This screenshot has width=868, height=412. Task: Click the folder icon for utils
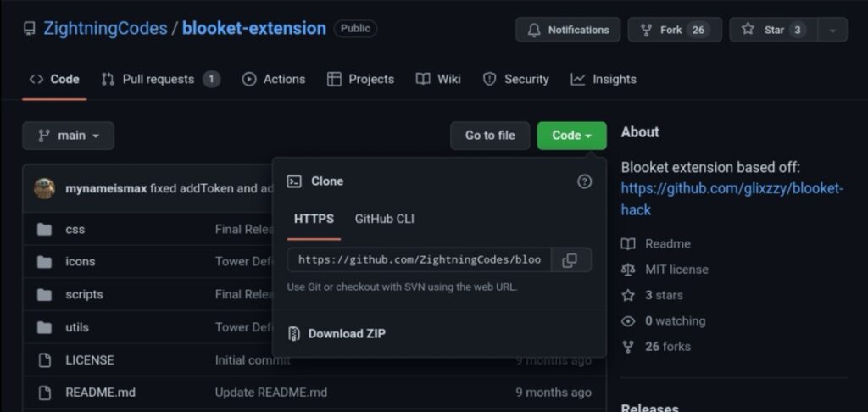click(x=44, y=327)
